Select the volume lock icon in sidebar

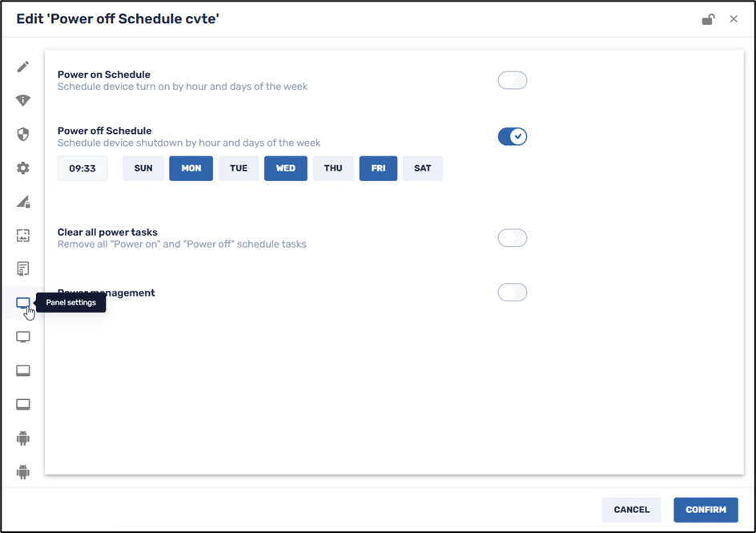coord(22,201)
